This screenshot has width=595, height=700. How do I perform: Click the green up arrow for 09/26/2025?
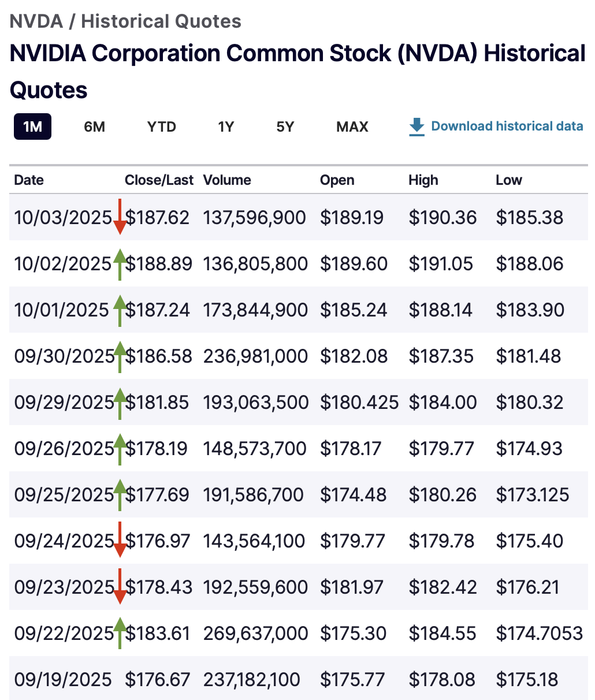click(120, 449)
